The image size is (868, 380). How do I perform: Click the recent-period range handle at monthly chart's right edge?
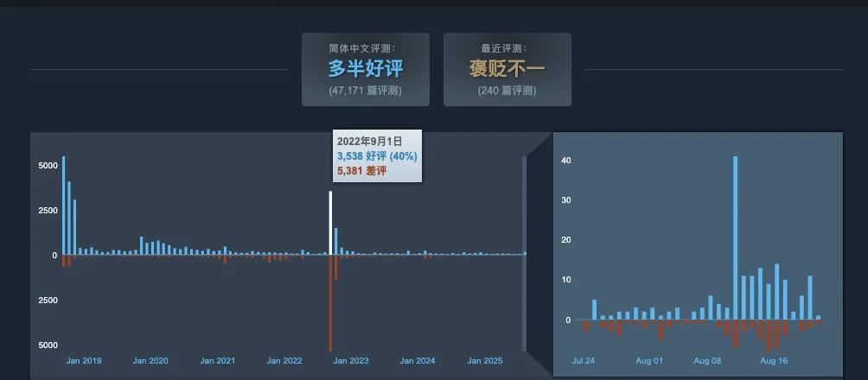point(524,254)
